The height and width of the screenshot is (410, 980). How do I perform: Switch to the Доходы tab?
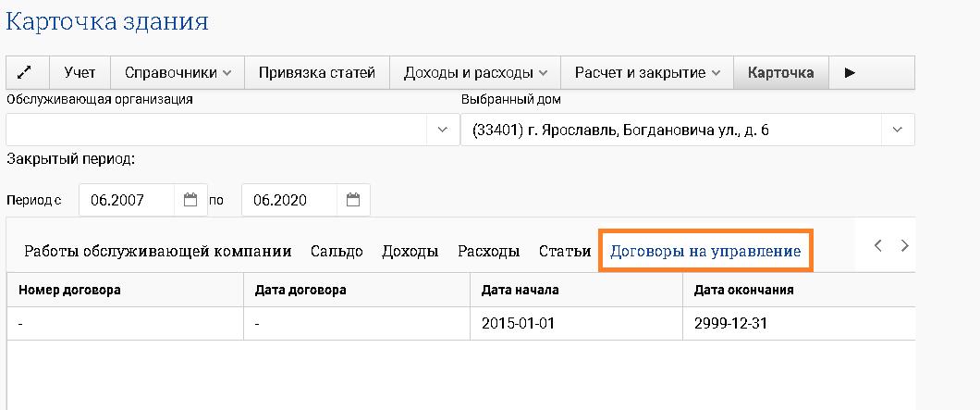point(410,251)
